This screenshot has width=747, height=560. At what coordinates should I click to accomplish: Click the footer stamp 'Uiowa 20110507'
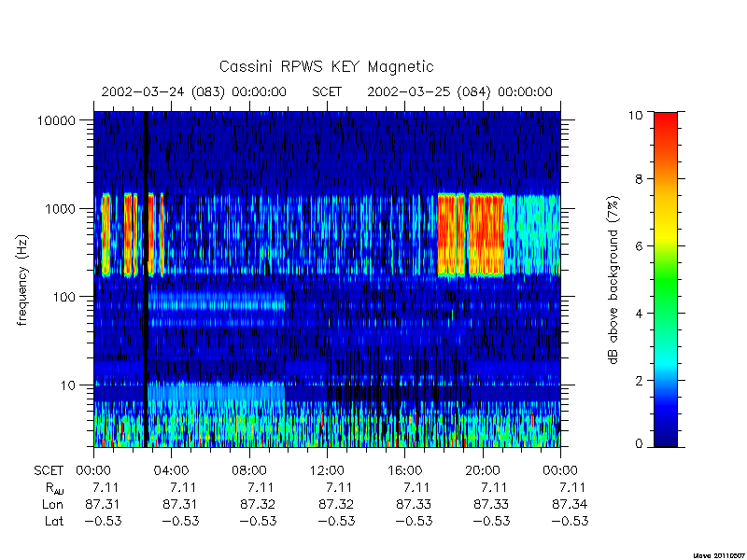(719, 555)
